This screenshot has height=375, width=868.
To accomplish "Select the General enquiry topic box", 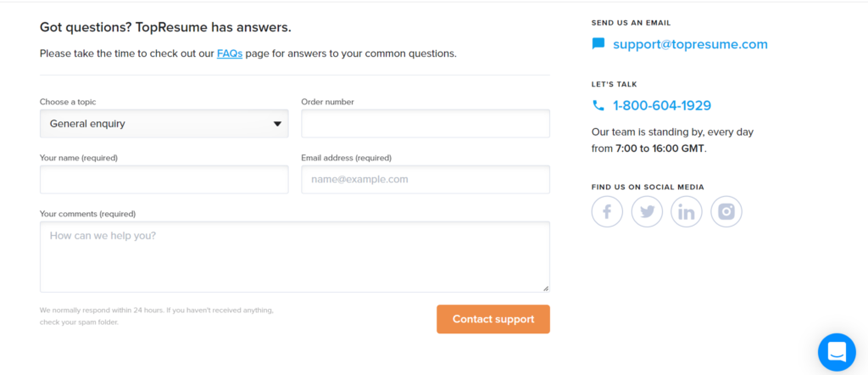I will (153, 124).
